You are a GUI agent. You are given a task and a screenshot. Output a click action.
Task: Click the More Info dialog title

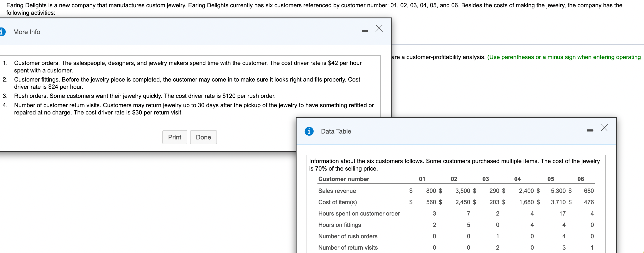coord(27,32)
